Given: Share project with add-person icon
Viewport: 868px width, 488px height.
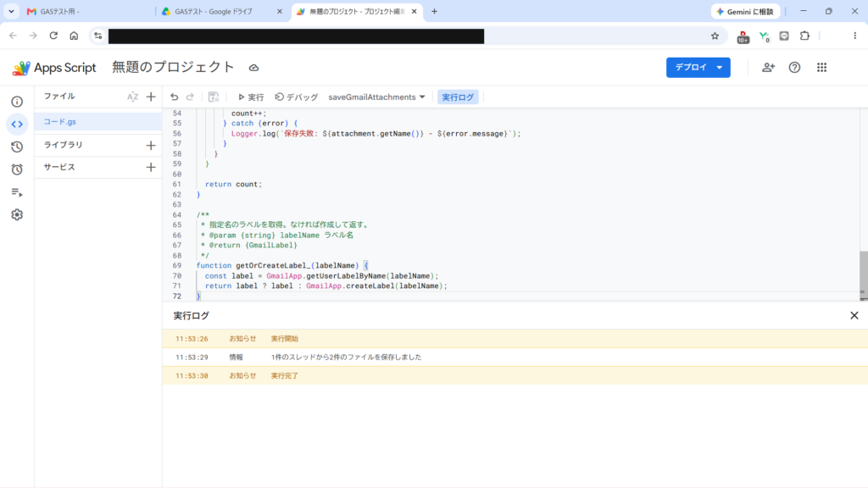Looking at the screenshot, I should 768,68.
